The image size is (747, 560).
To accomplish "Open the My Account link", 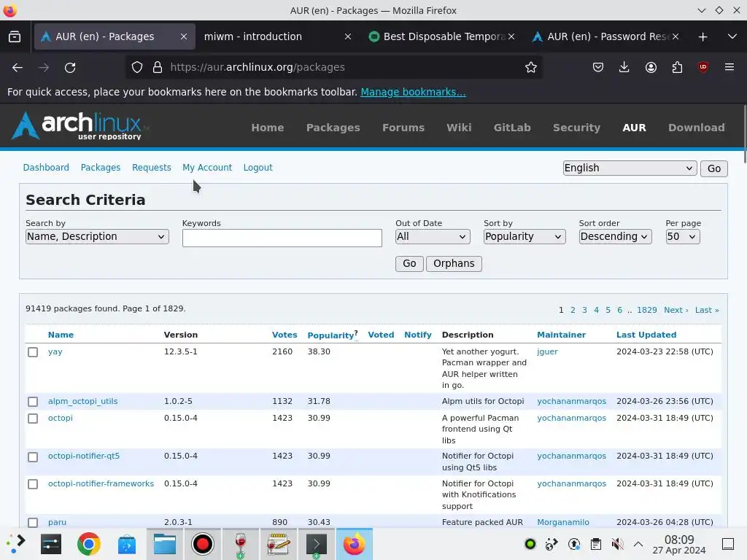I will click(x=207, y=168).
